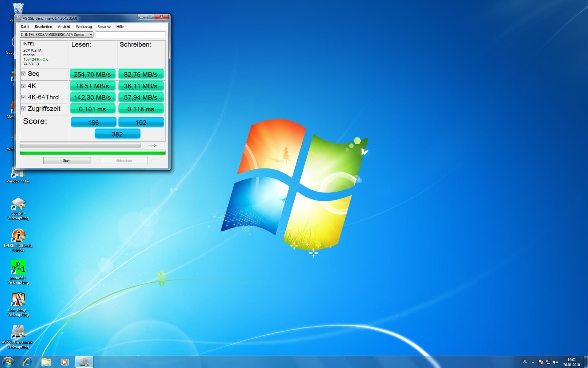Click the AS SSD Benchmark title bar icon
The height and width of the screenshot is (368, 588).
tap(19, 18)
